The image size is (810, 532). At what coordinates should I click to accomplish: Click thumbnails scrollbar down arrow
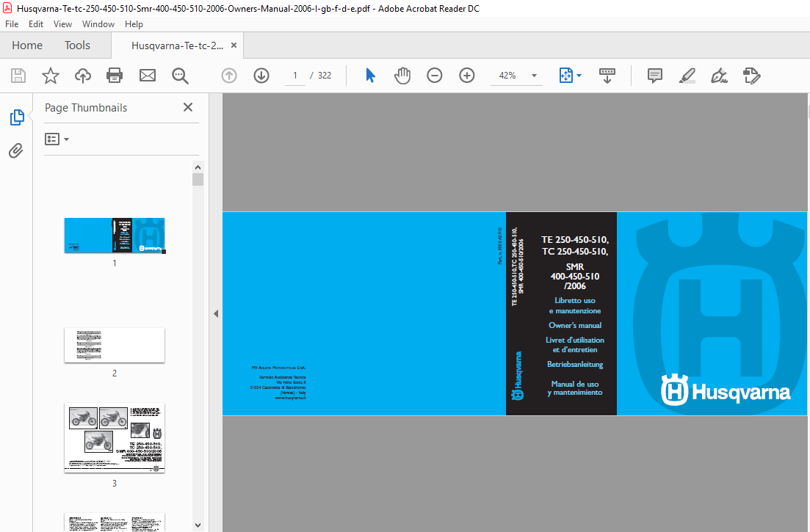coord(198,525)
